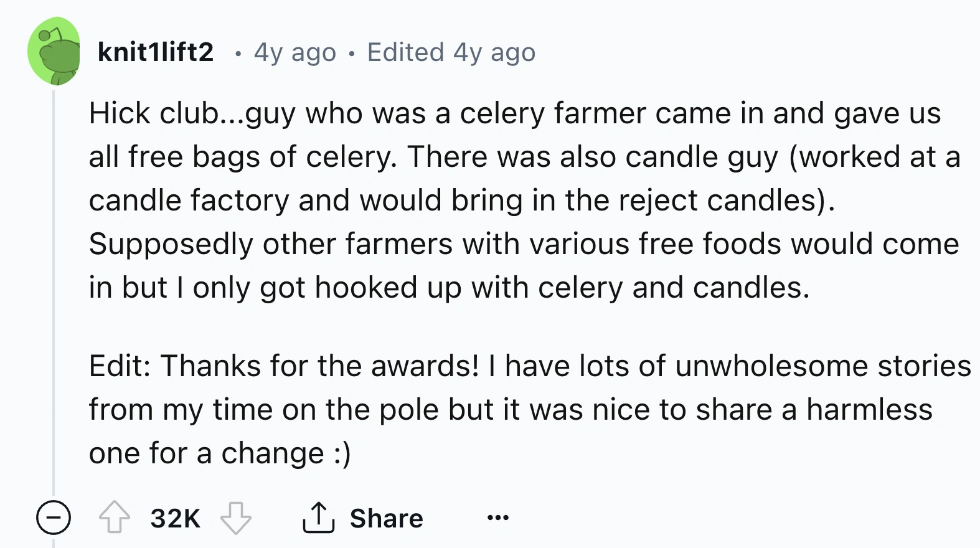Collapse the comment thread with minus button
Screen dimensions: 980x548
tap(53, 518)
